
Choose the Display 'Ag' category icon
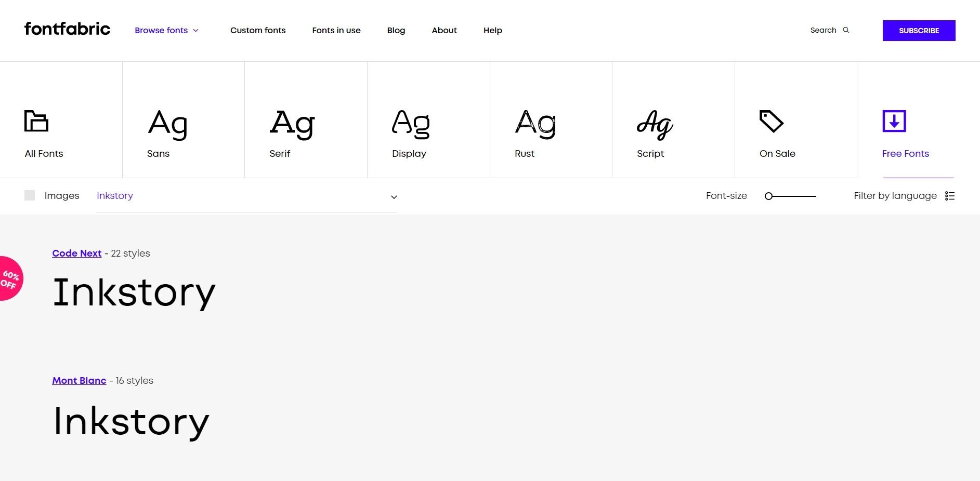411,124
